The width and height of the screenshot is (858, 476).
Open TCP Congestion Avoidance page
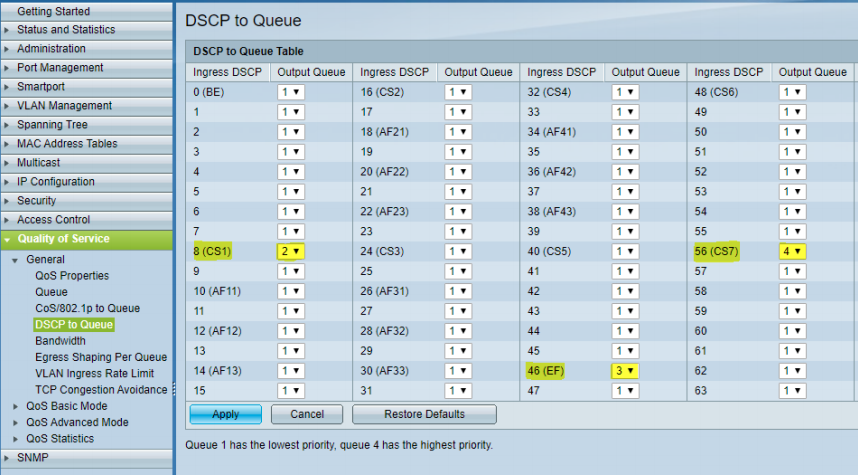100,390
